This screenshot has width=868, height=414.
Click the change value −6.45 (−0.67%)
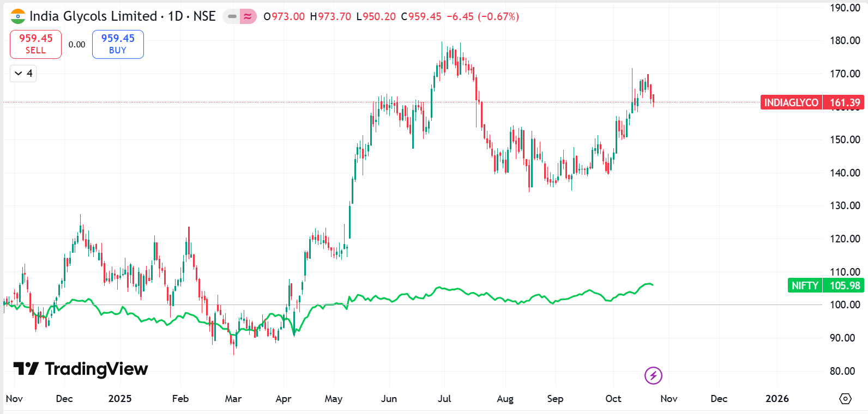click(x=483, y=16)
